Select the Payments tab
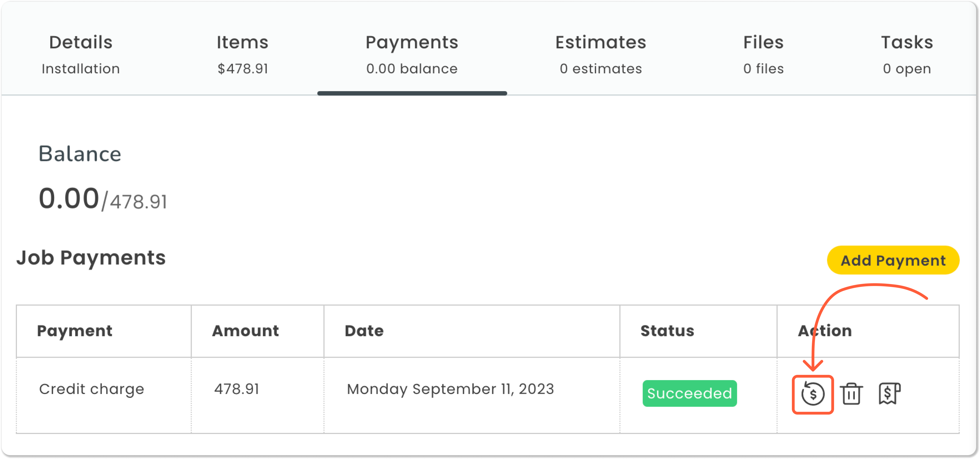The image size is (980, 459). point(412,54)
